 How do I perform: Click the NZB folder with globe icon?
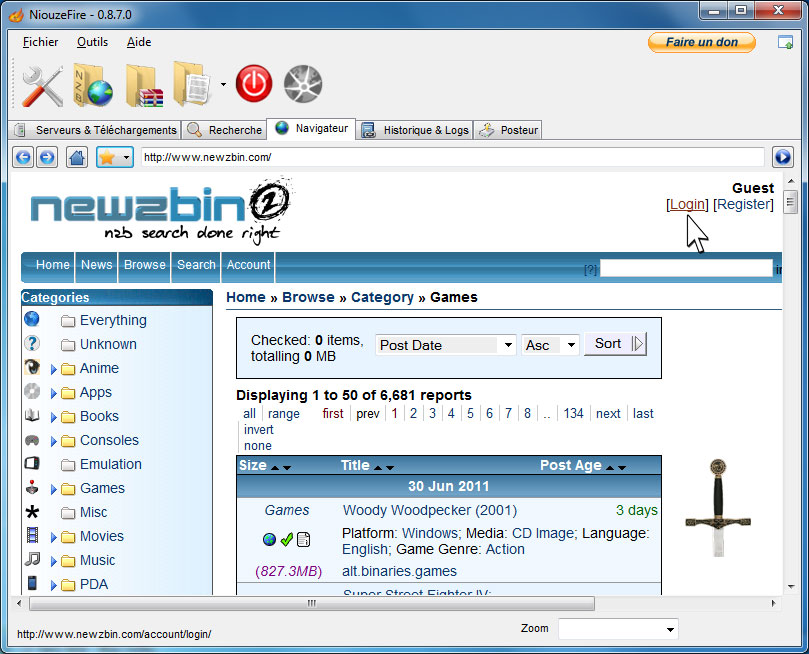[x=93, y=85]
